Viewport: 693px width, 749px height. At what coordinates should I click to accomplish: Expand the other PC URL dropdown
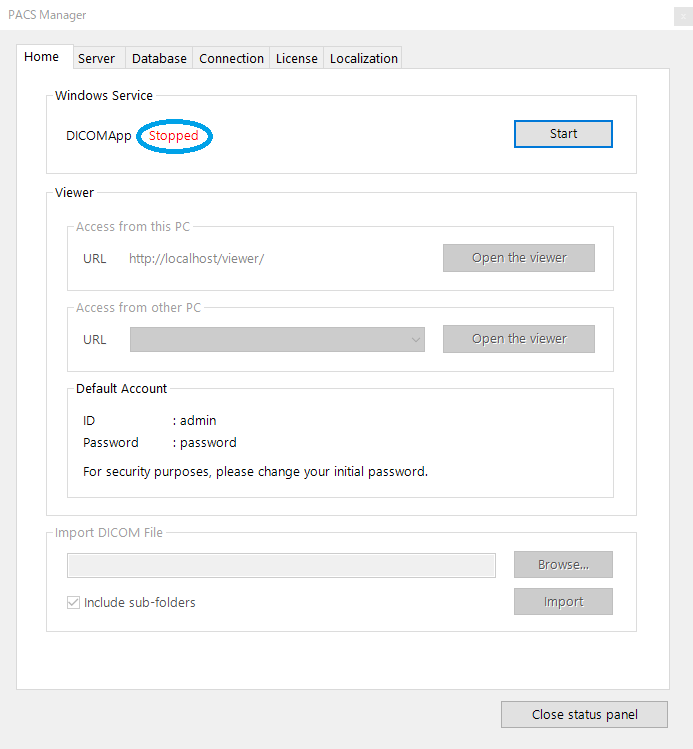[x=277, y=340]
